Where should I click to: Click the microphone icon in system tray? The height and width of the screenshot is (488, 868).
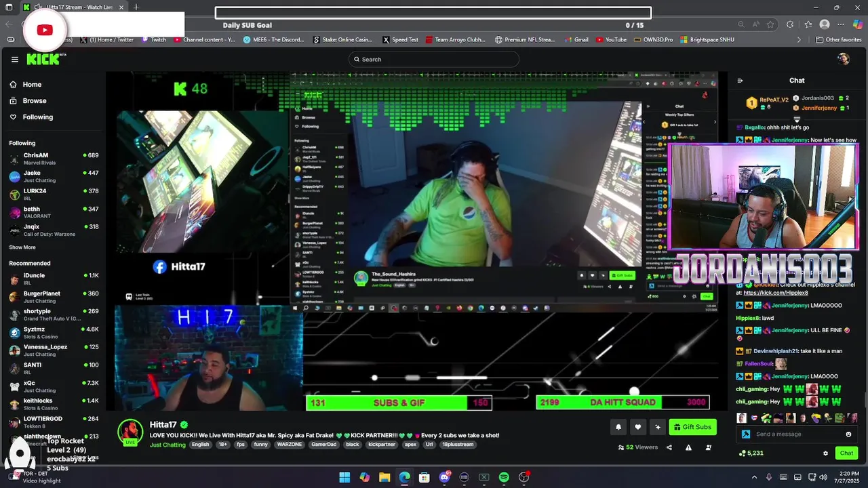click(768, 477)
